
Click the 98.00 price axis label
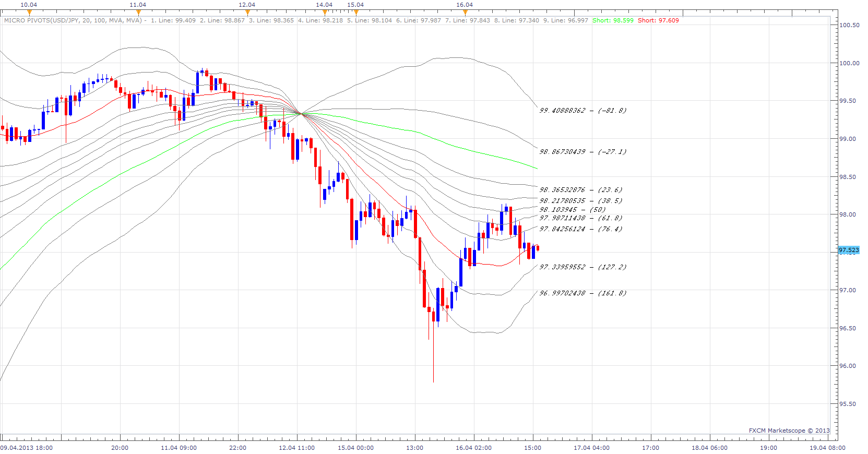848,214
